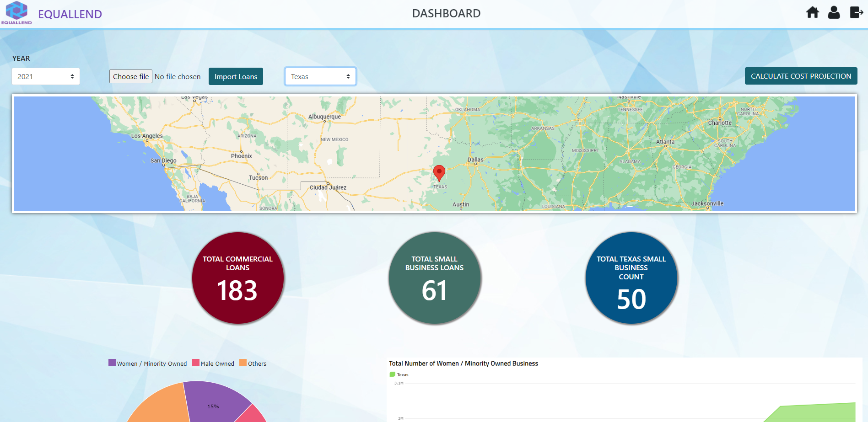This screenshot has height=422, width=868.
Task: Click Calculate Cost Projection button
Action: (x=801, y=76)
